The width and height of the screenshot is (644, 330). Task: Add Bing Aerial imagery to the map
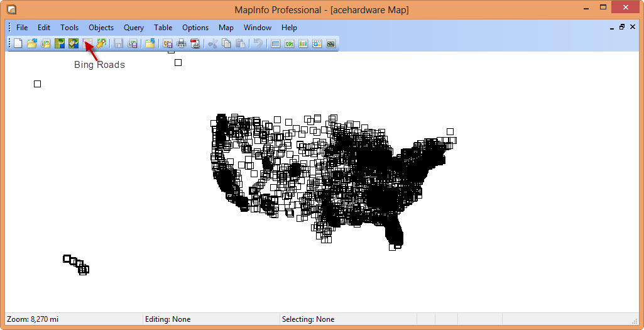[60, 43]
